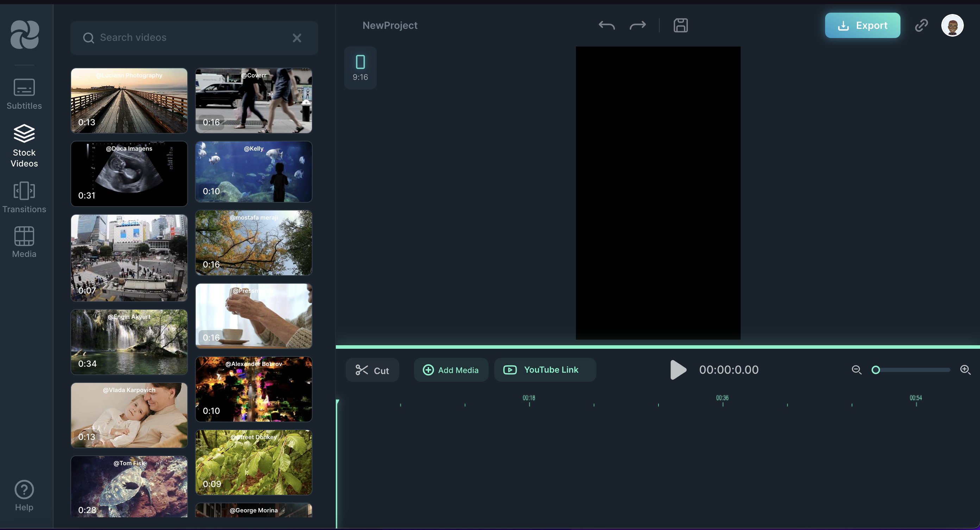This screenshot has height=530, width=980.
Task: Open the Help section
Action: point(24,496)
